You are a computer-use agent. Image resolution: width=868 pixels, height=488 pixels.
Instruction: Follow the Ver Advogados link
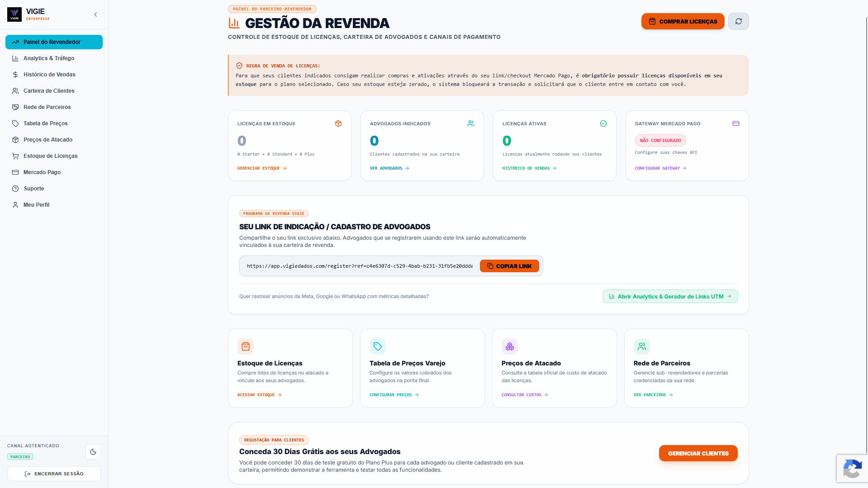pyautogui.click(x=389, y=168)
